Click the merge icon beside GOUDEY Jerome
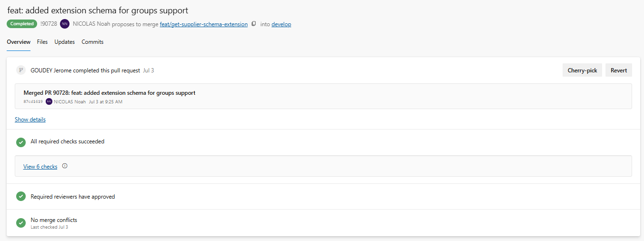 [x=21, y=70]
